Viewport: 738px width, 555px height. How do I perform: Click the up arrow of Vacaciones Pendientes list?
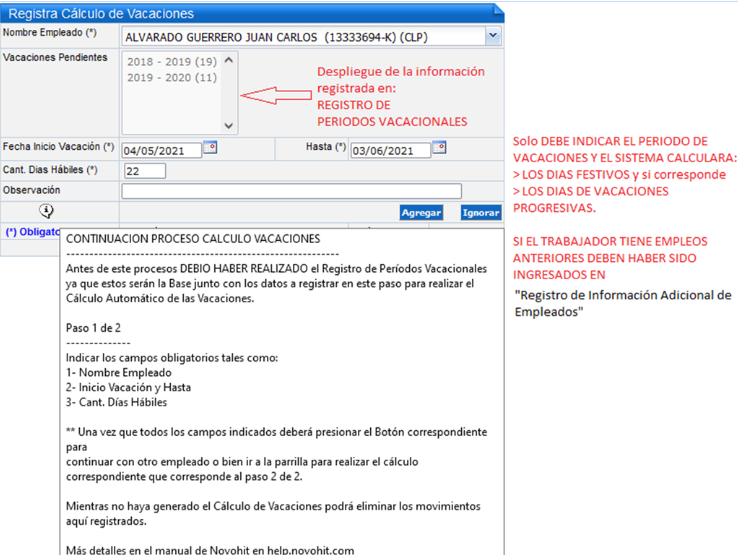(229, 60)
